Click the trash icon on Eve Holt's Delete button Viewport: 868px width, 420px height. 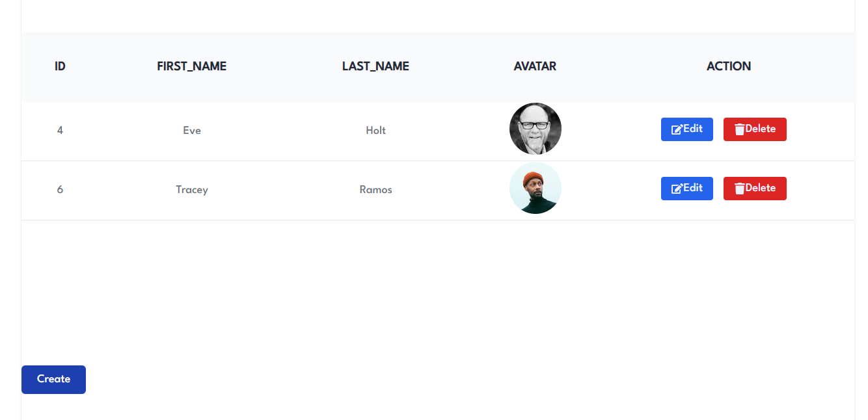739,129
